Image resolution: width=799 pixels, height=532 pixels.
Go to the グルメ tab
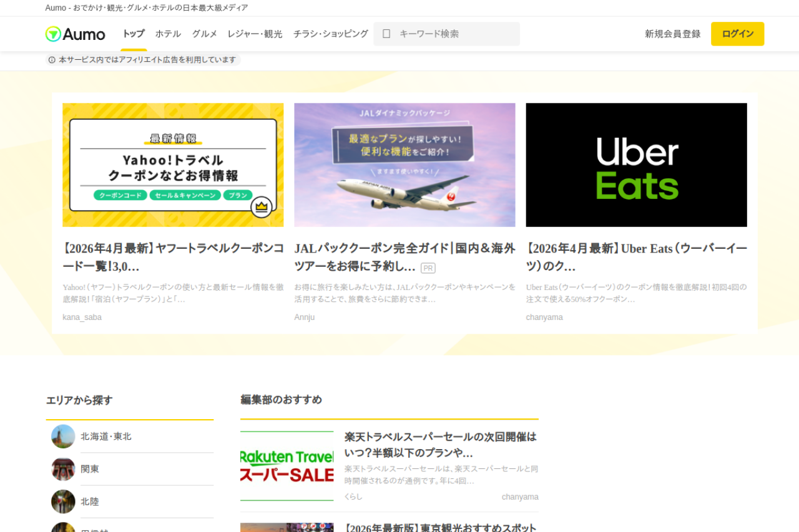click(x=204, y=34)
